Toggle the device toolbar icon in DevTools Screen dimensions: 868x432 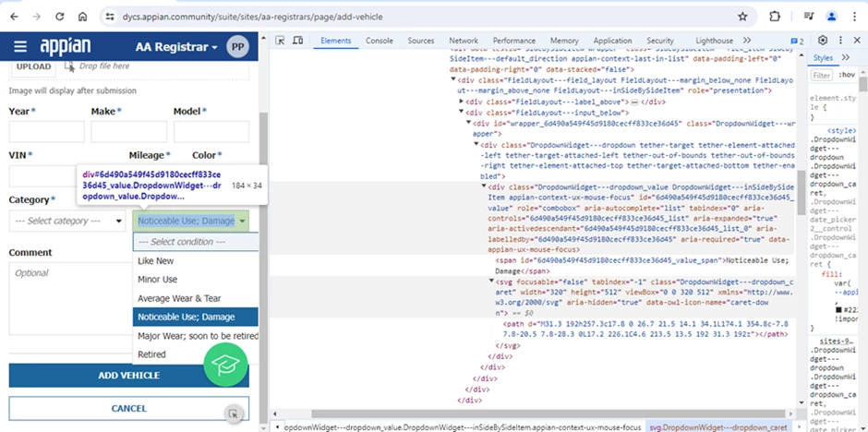(x=298, y=41)
